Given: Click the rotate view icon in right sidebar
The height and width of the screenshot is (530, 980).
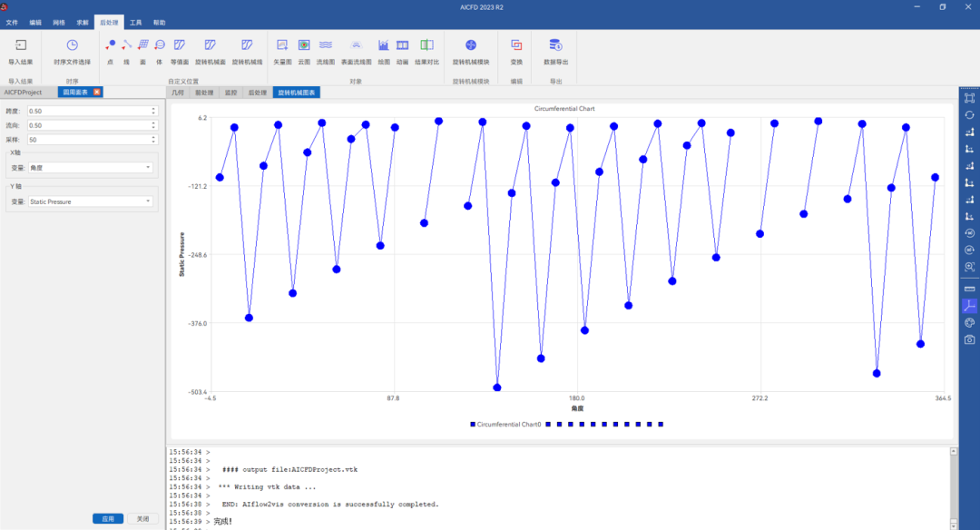Looking at the screenshot, I should tap(969, 115).
